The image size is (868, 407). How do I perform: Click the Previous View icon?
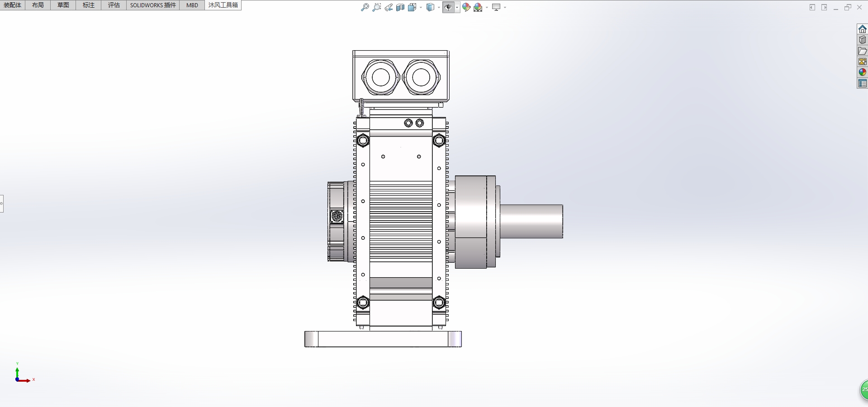tap(389, 7)
